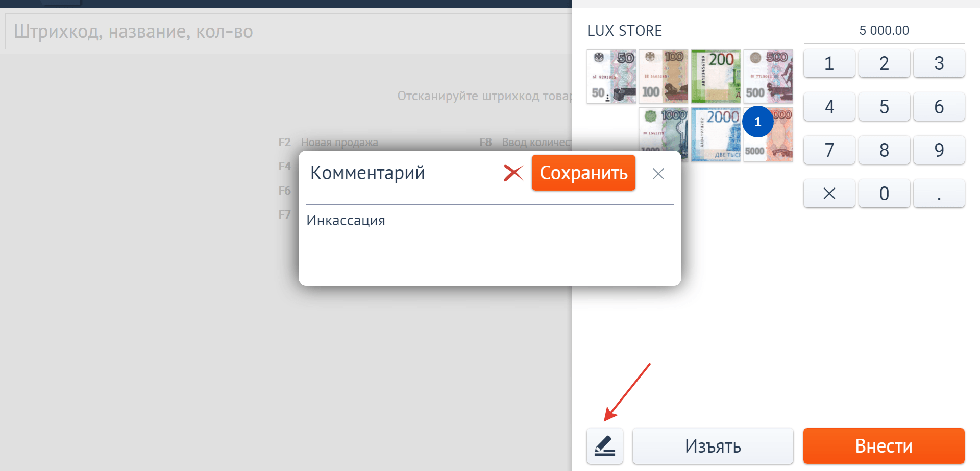980x471 pixels.
Task: Tap keypad digit 2
Action: 884,63
